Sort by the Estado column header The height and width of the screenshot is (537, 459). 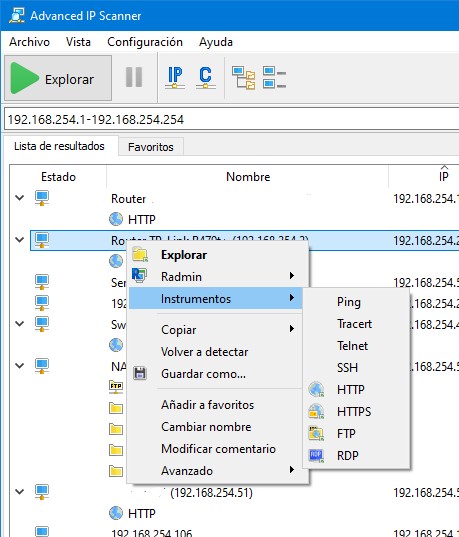click(x=58, y=177)
